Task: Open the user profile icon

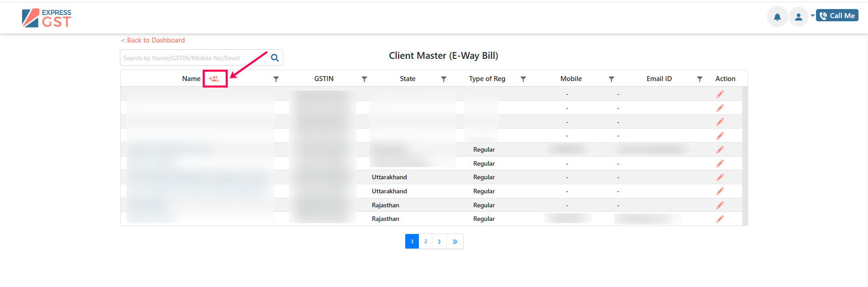Action: pyautogui.click(x=798, y=17)
